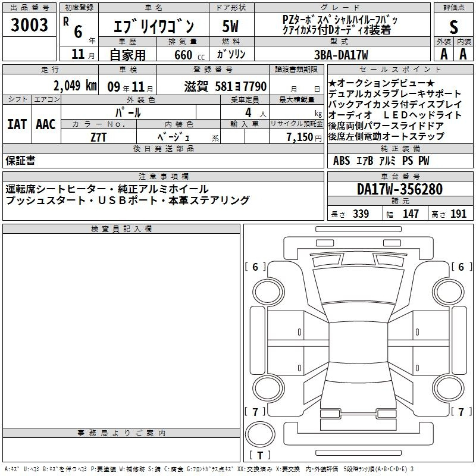
Task: Select the color number Z7T
Action: [98, 137]
